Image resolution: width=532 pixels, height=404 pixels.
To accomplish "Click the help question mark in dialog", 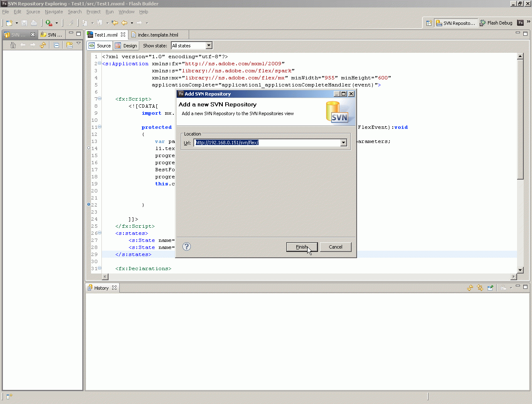I will (187, 246).
